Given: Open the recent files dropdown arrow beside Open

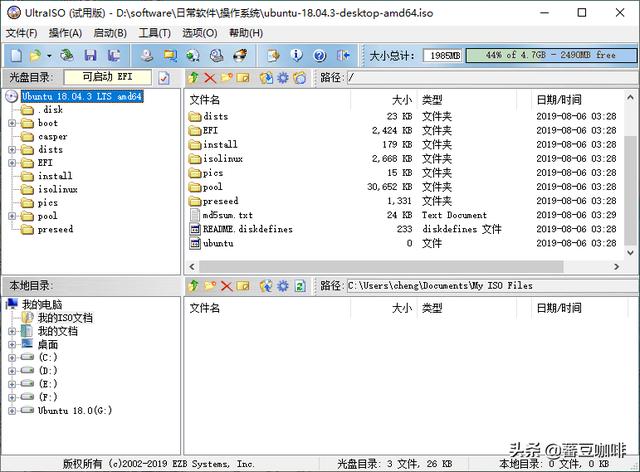Looking at the screenshot, I should point(49,56).
